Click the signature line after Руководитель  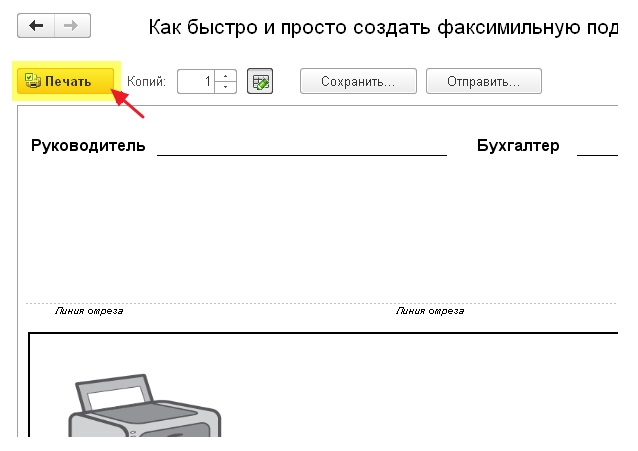coord(302,154)
